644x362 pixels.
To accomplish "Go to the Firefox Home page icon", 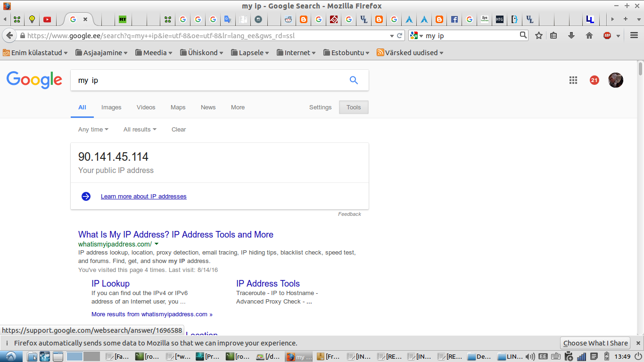I will point(589,35).
